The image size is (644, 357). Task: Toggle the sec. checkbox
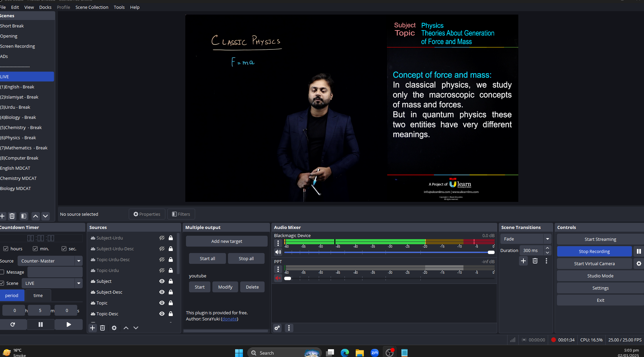pyautogui.click(x=64, y=249)
